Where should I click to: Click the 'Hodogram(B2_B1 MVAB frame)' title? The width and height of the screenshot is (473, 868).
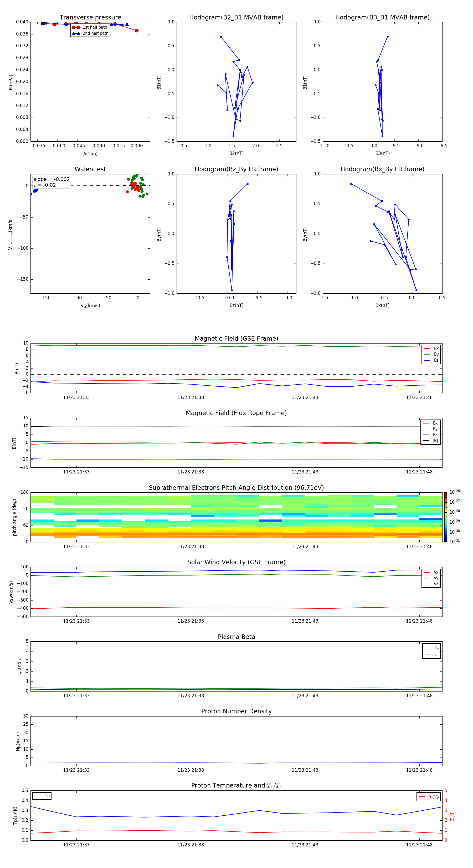pos(236,18)
